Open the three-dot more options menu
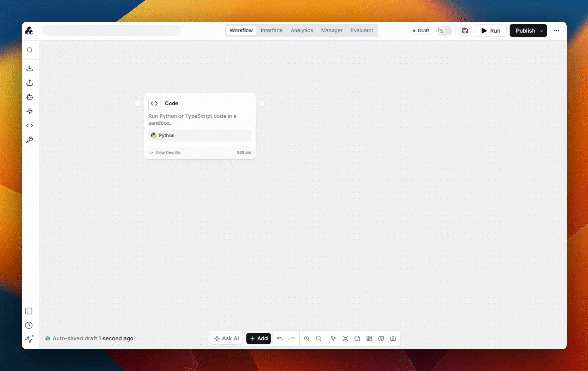This screenshot has width=588, height=371. tap(556, 31)
